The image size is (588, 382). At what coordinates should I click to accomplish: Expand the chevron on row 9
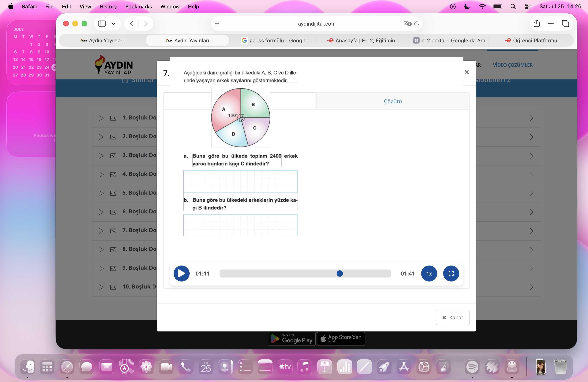click(531, 268)
